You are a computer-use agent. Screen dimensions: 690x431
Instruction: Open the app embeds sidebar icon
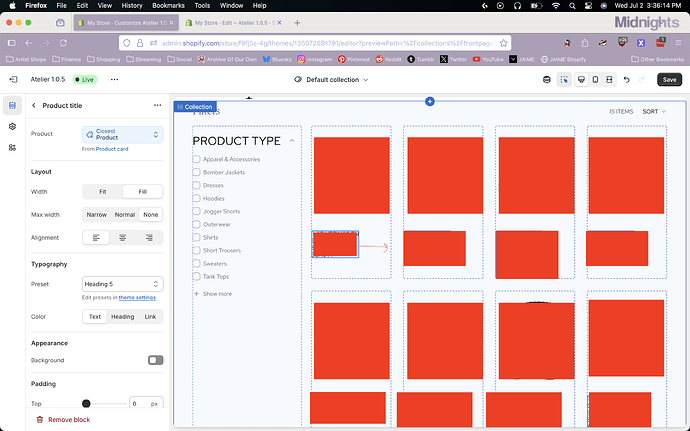pos(12,147)
